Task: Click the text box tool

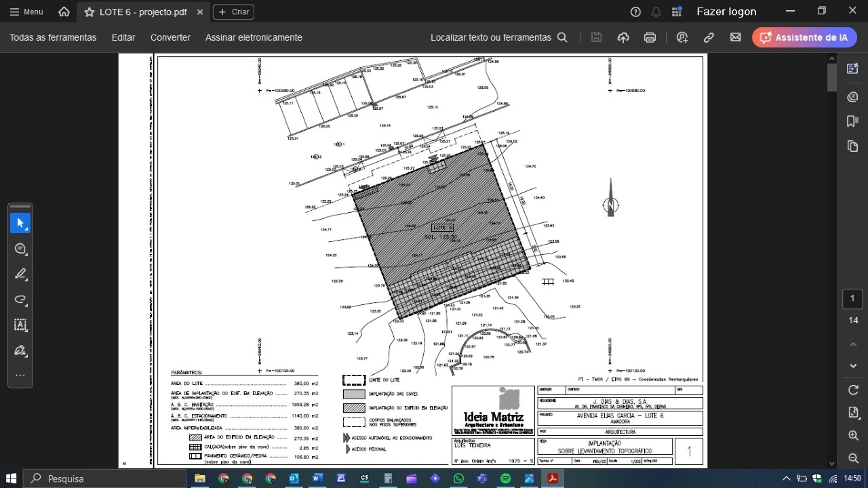Action: coord(20,325)
